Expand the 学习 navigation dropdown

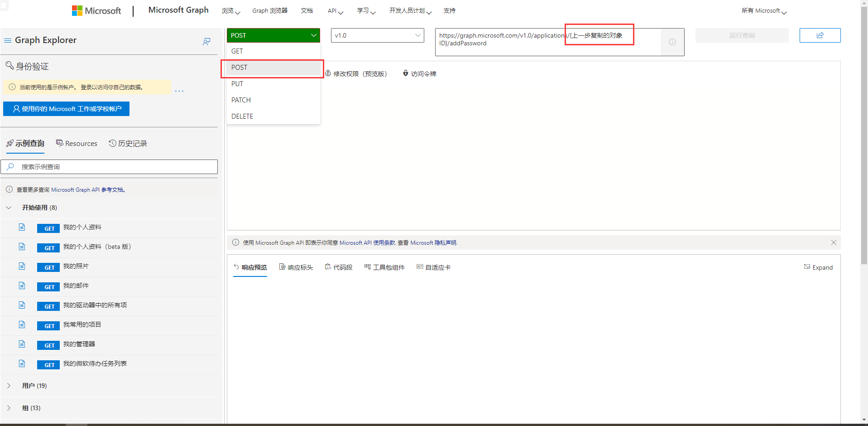pos(366,11)
